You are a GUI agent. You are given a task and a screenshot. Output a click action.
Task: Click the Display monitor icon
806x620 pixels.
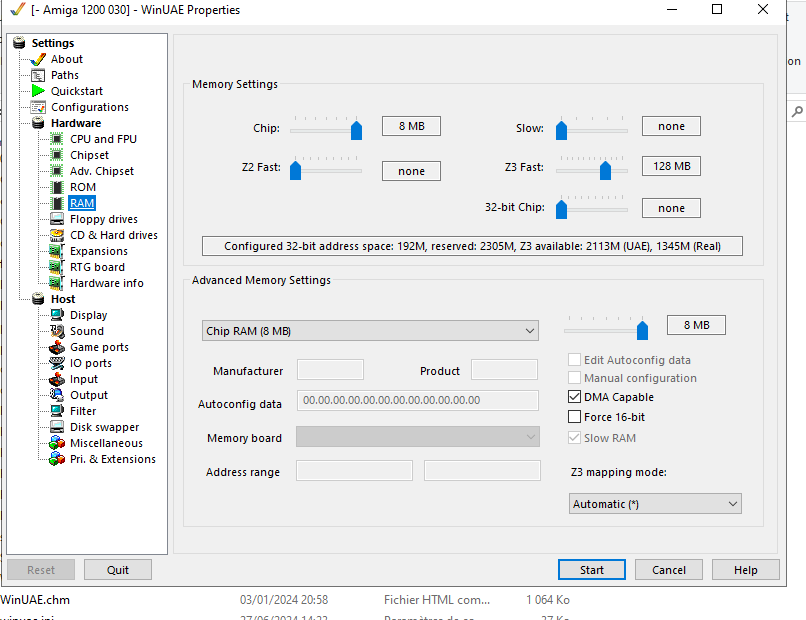[57, 315]
